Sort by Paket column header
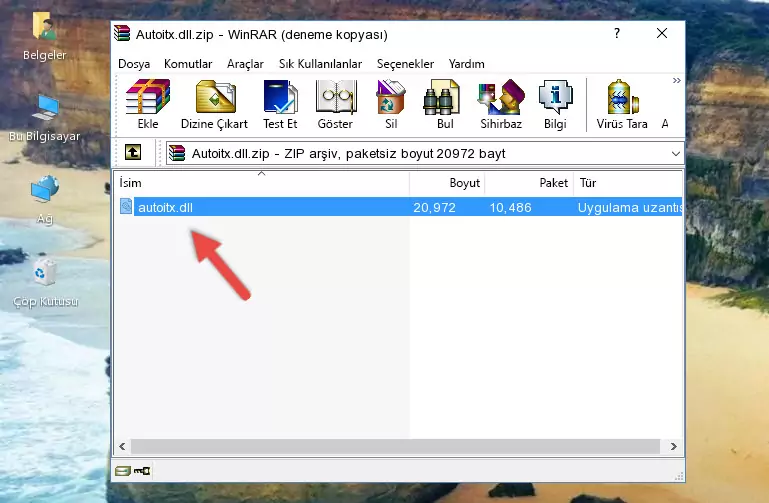The image size is (769, 503). click(529, 183)
